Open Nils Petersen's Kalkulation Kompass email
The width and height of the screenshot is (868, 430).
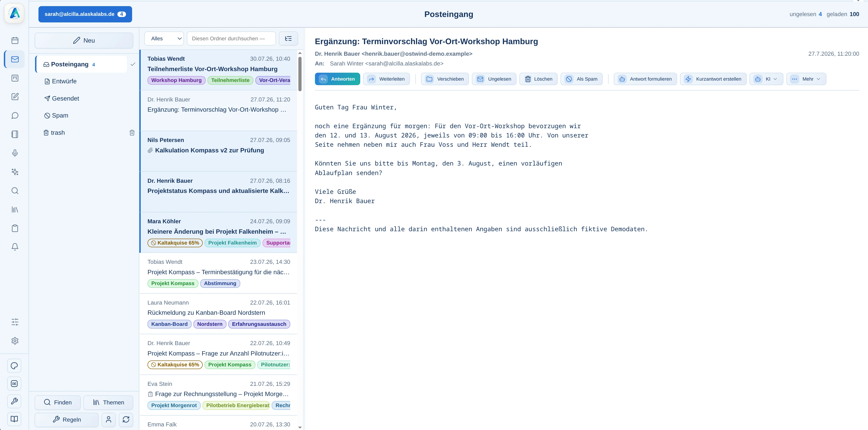point(218,151)
